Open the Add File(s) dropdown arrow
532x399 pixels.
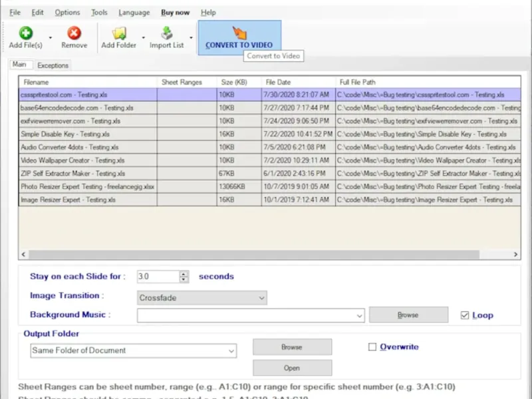click(x=51, y=37)
